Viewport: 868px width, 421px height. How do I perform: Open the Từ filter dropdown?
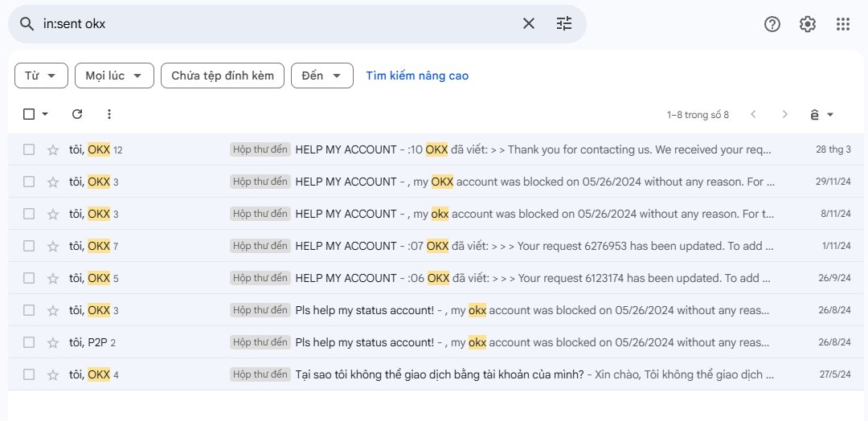pos(41,76)
